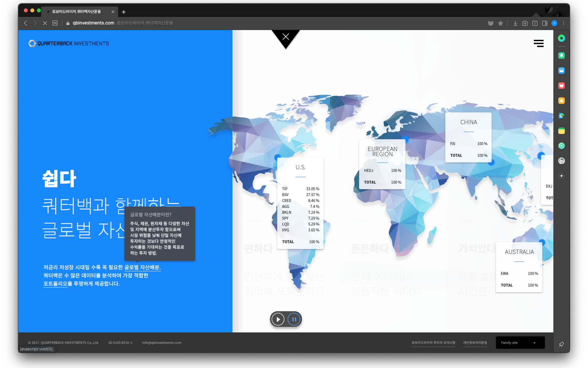Take screenshot with camera toolbar icon

(x=525, y=23)
